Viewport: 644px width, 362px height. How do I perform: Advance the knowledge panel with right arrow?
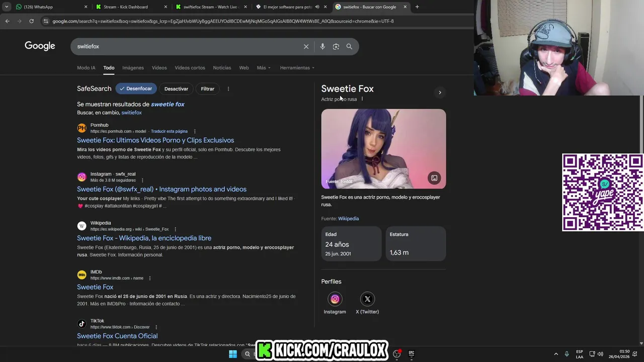coord(440,93)
